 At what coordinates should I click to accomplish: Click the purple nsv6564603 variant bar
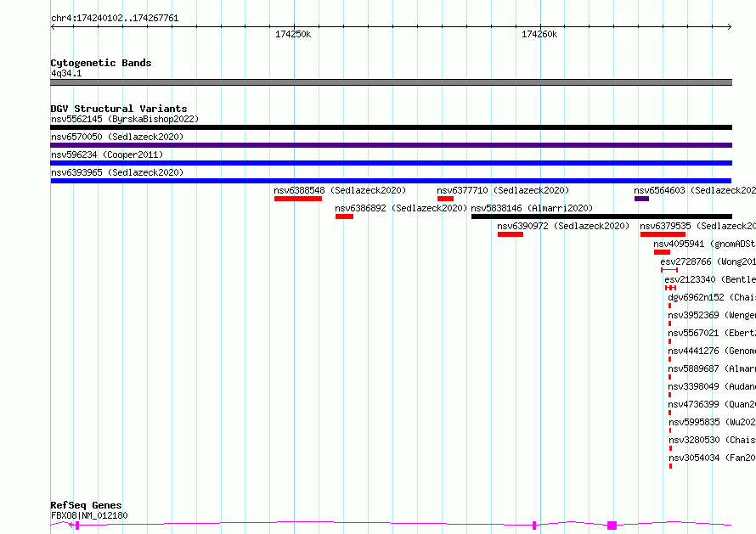(x=641, y=199)
